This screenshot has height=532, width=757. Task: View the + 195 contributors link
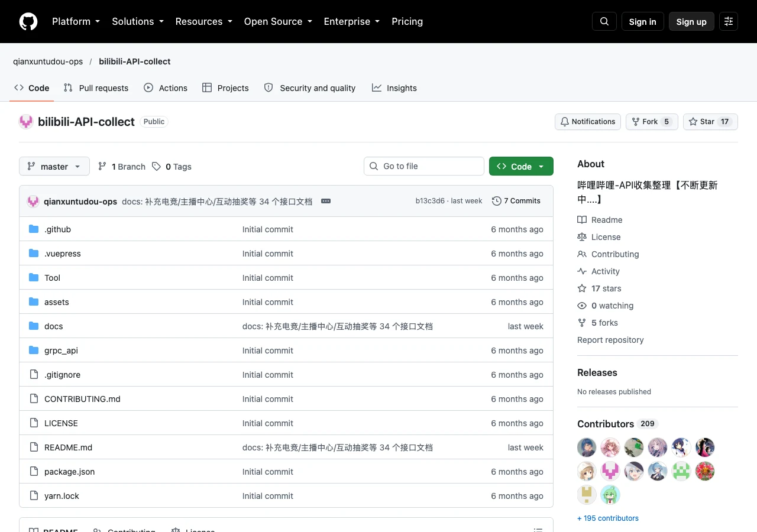coord(608,518)
